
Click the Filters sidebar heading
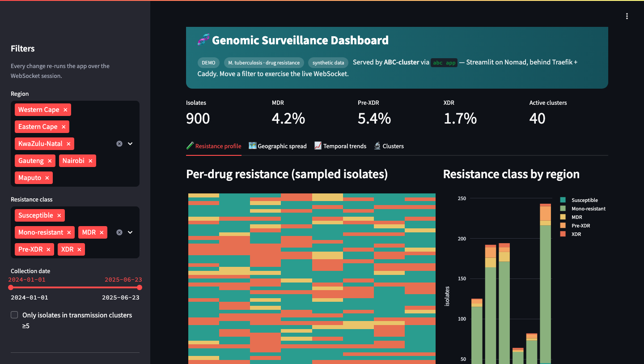pyautogui.click(x=23, y=48)
